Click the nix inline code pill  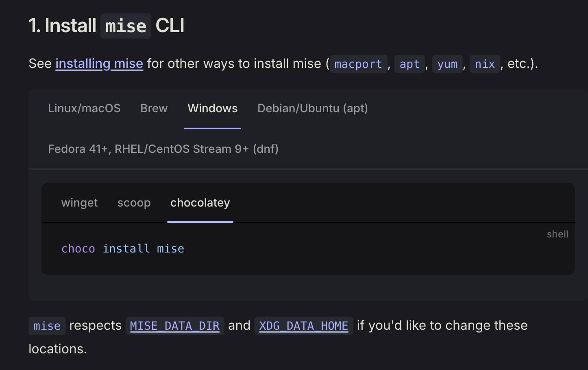coord(485,64)
